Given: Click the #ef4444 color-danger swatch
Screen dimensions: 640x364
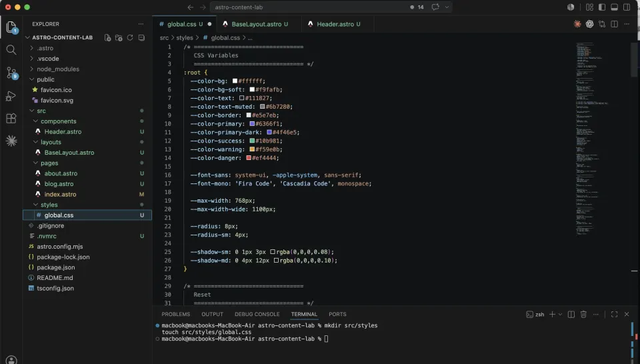Looking at the screenshot, I should pyautogui.click(x=249, y=158).
